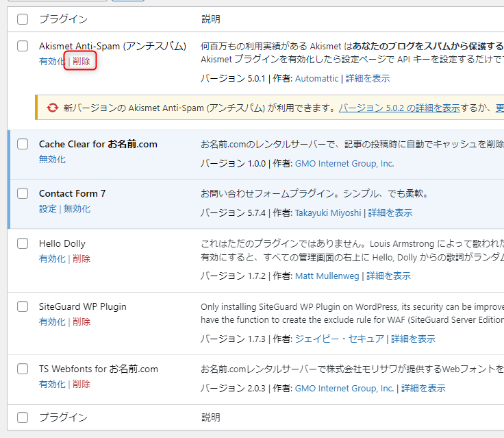The width and height of the screenshot is (504, 438).
Task: Click the バージョン 1.7.2 text for Hello Dolly
Action: [233, 276]
